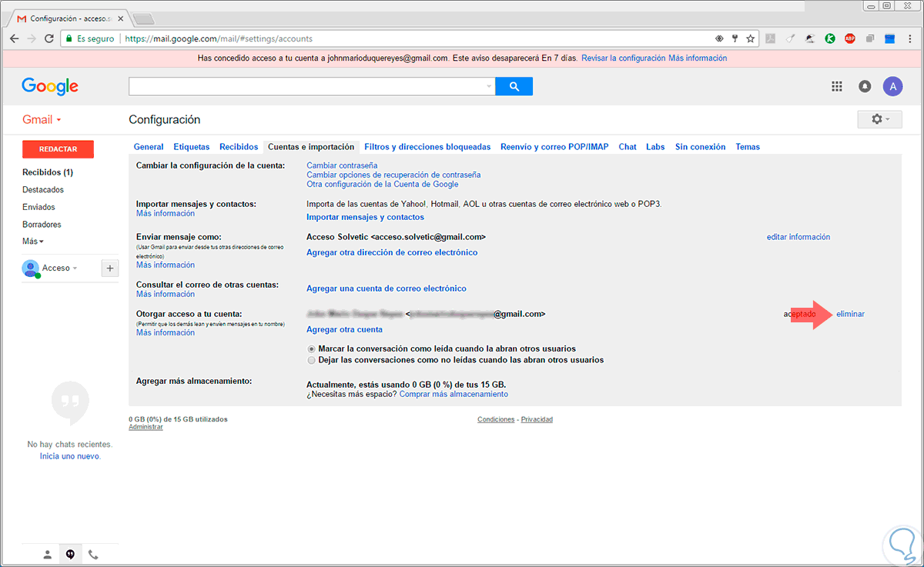The width and height of the screenshot is (924, 567).
Task: Click eliminar to remove account access
Action: click(x=850, y=314)
